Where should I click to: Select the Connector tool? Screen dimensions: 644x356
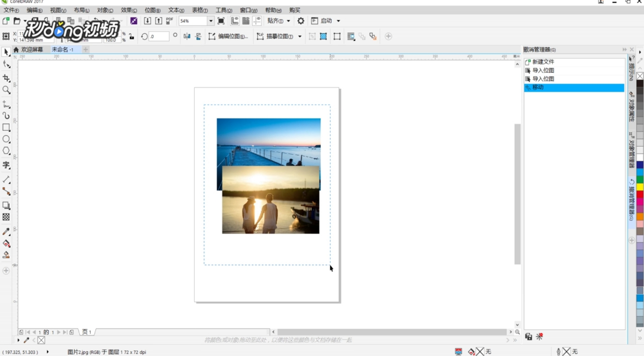pos(6,191)
